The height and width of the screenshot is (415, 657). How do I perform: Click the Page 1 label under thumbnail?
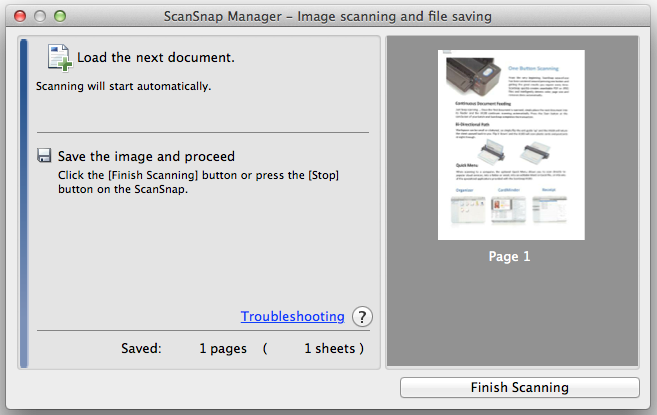pyautogui.click(x=510, y=257)
